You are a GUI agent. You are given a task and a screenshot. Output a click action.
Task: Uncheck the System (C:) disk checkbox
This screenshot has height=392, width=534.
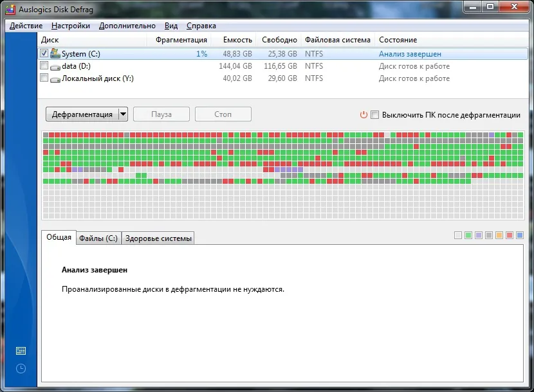click(x=44, y=53)
